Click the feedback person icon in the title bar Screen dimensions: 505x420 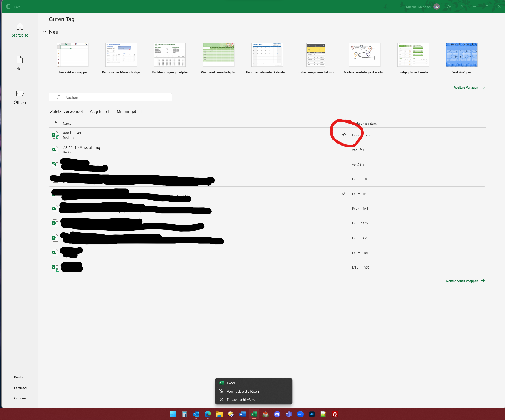click(449, 7)
